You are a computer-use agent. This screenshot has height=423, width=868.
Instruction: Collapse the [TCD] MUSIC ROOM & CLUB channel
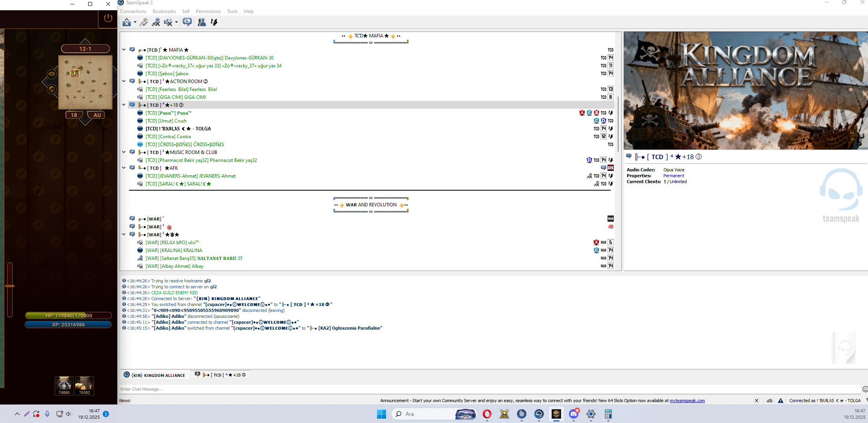tap(124, 152)
